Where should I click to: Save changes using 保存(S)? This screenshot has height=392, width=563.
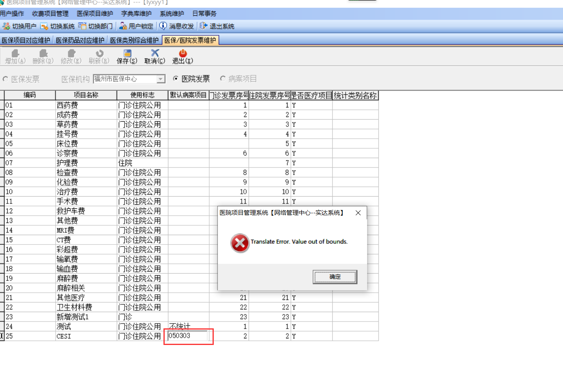(127, 57)
